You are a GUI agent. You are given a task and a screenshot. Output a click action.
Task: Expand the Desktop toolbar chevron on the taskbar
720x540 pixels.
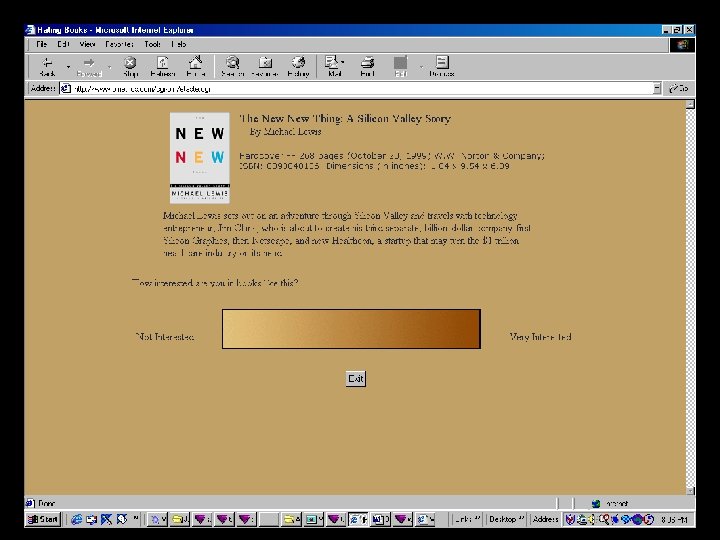pos(521,519)
